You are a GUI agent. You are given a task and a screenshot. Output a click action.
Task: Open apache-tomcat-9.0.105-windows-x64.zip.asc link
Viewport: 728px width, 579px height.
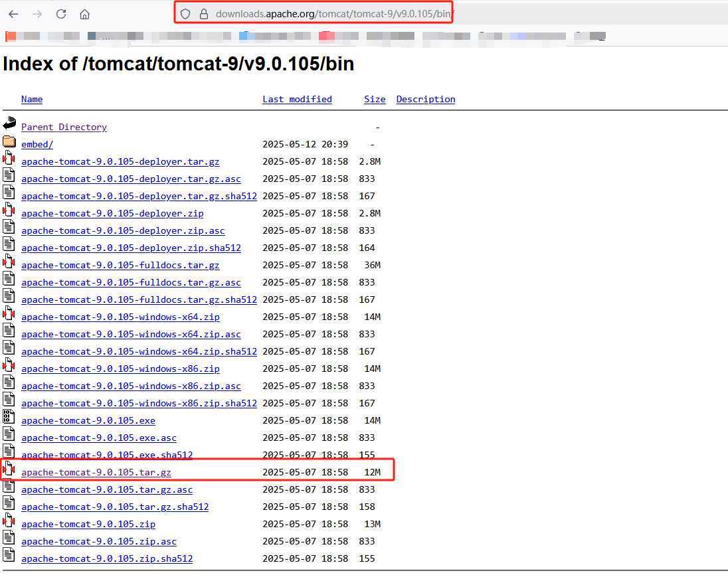131,334
